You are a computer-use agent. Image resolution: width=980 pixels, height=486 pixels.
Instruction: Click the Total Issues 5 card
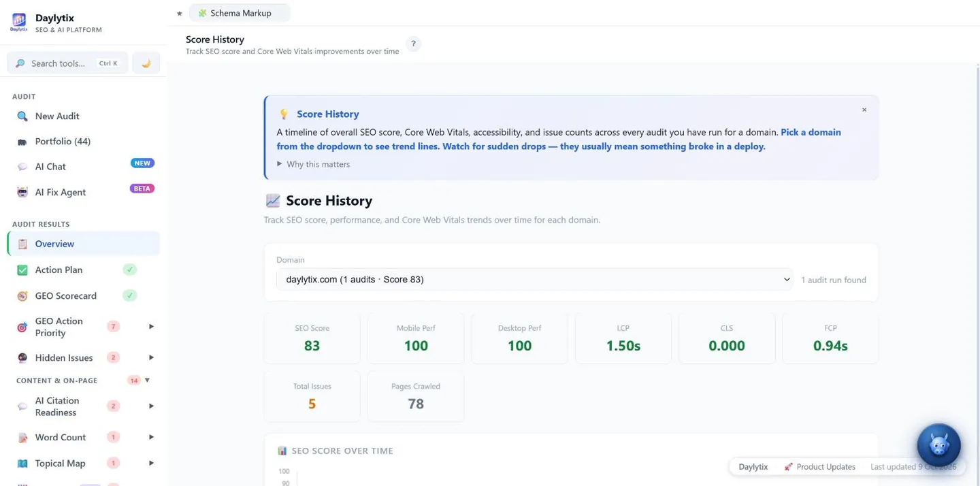(x=312, y=396)
